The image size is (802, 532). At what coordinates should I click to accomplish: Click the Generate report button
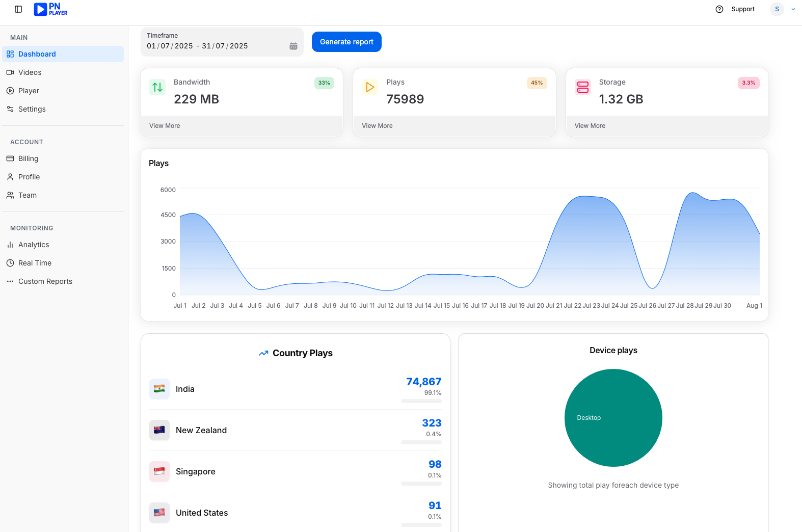(346, 42)
